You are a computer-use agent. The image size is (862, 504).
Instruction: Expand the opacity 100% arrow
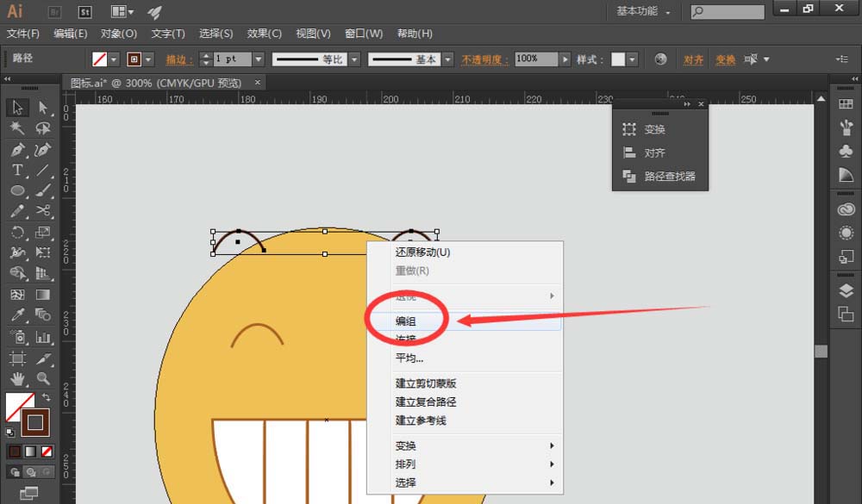tap(565, 59)
